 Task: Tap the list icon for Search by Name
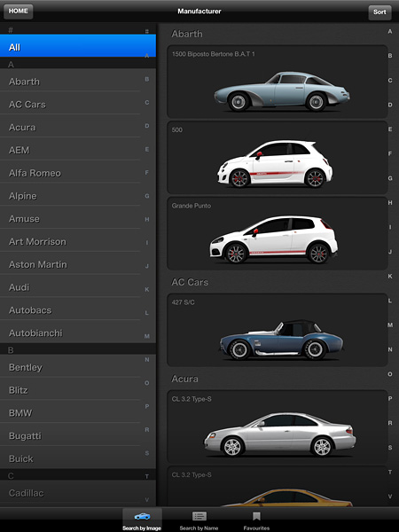click(x=199, y=516)
